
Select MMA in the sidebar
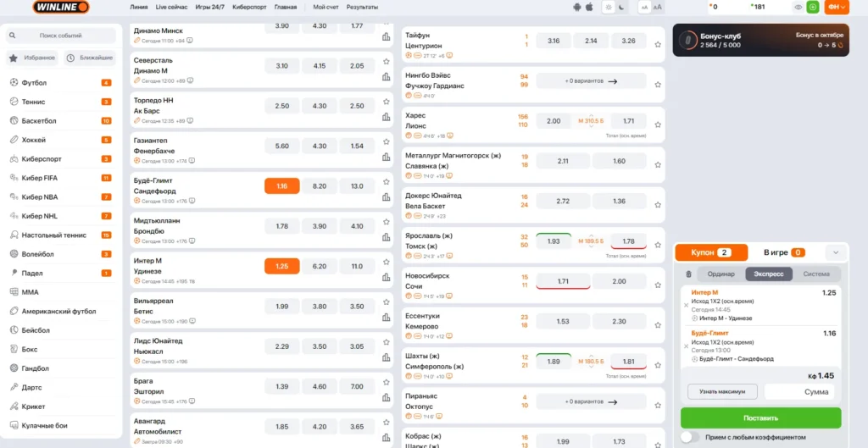(x=61, y=292)
